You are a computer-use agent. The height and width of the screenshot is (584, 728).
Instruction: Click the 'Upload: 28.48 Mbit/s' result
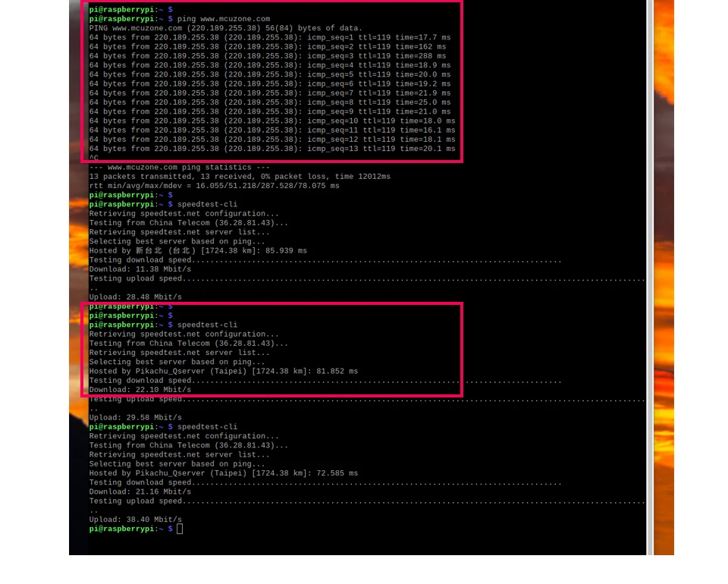click(135, 297)
